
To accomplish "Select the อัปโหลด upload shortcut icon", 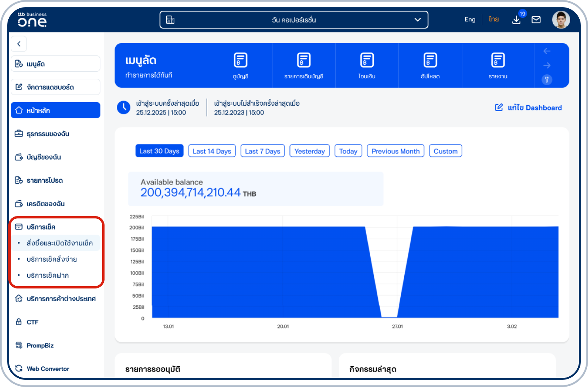I will coord(430,61).
